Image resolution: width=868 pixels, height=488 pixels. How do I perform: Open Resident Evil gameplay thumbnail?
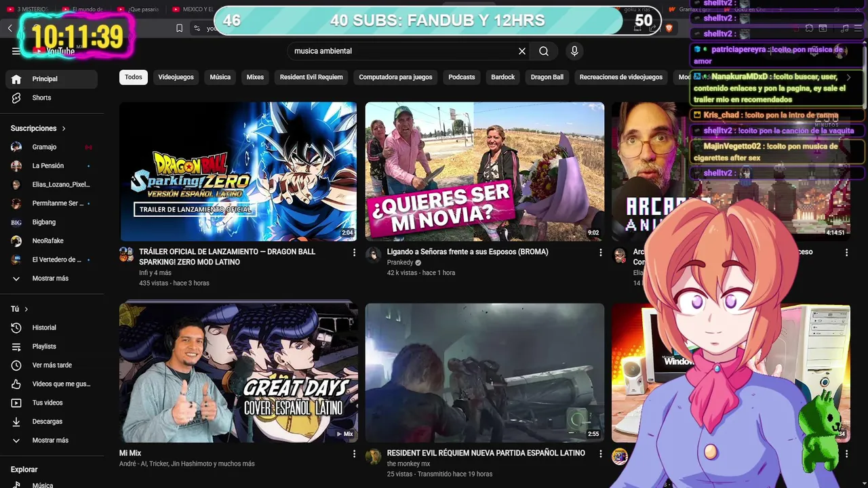(485, 373)
